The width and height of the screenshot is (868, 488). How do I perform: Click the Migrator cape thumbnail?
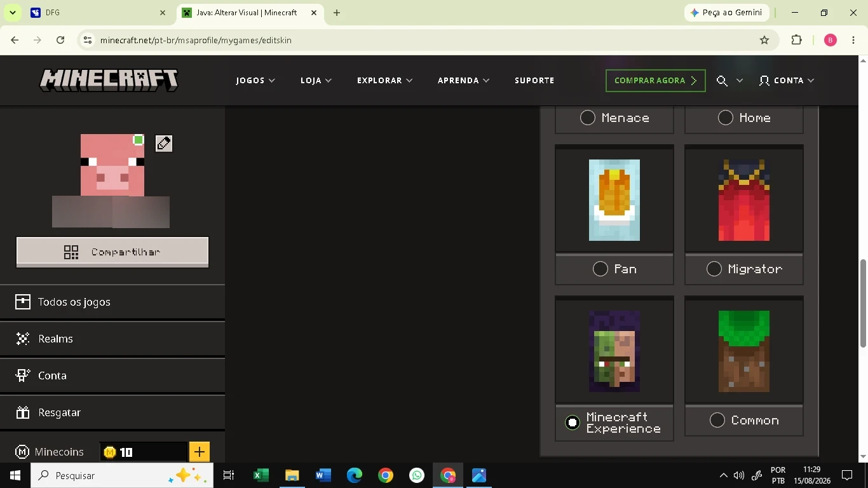(744, 200)
